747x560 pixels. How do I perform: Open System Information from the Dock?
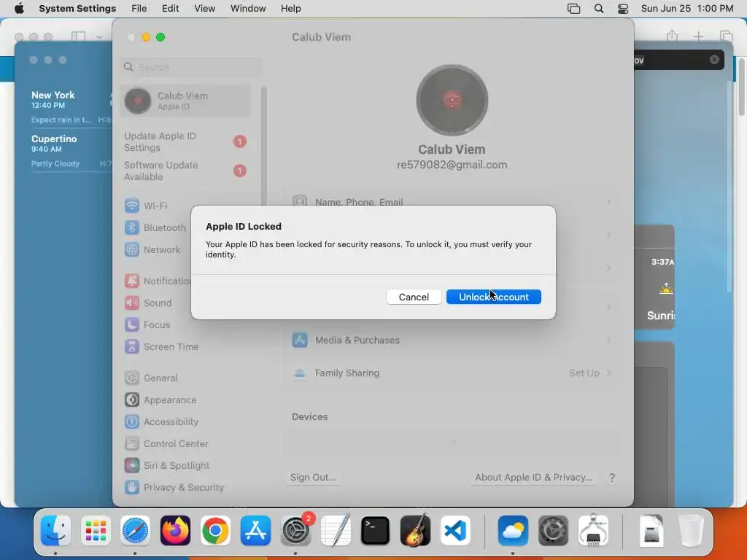[593, 531]
